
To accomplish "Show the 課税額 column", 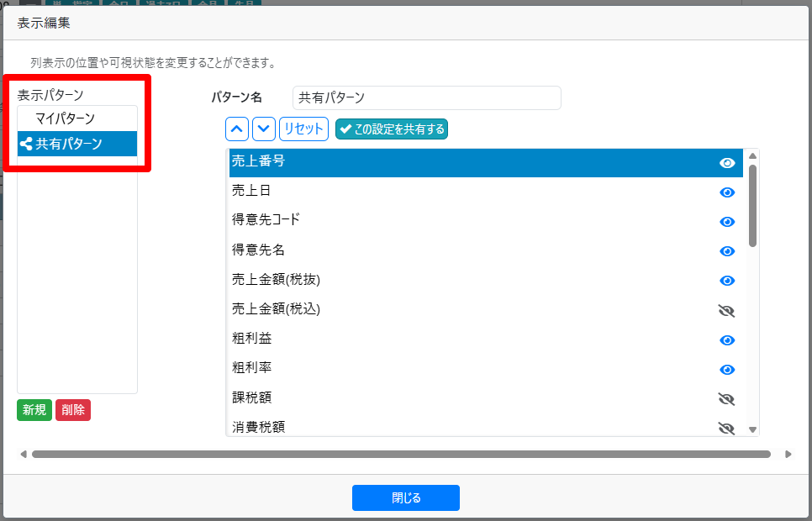I will [727, 399].
